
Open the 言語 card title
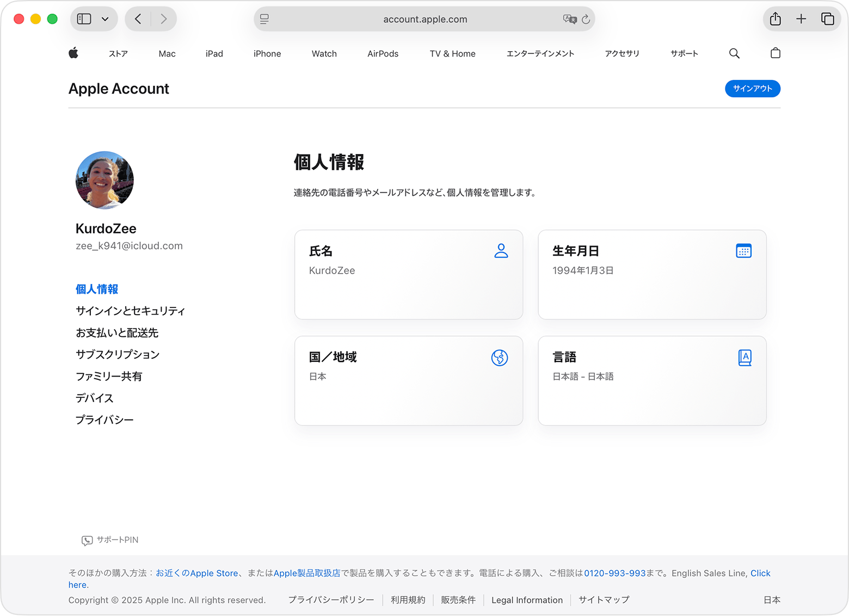coord(564,357)
